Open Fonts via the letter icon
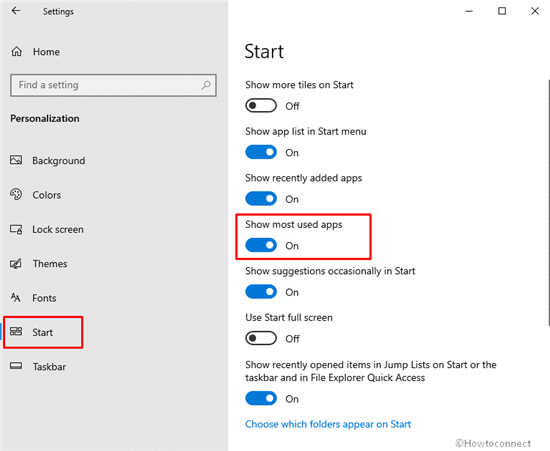550x451 pixels. pos(15,297)
